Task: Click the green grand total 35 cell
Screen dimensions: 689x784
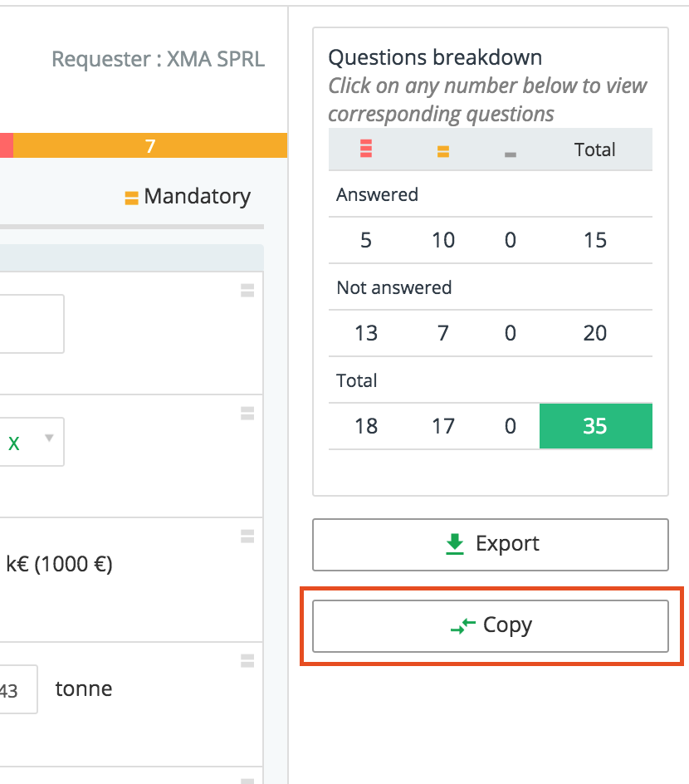Action: pos(595,426)
